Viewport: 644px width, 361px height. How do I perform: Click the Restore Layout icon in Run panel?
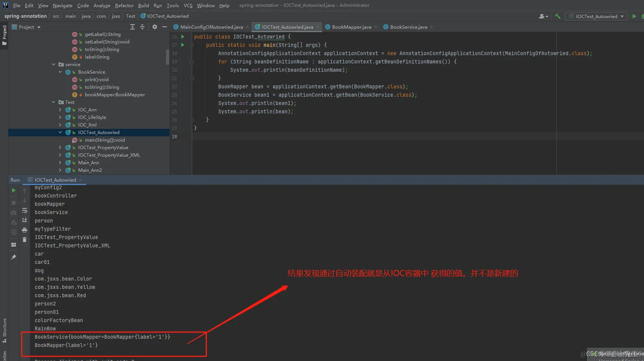14,245
